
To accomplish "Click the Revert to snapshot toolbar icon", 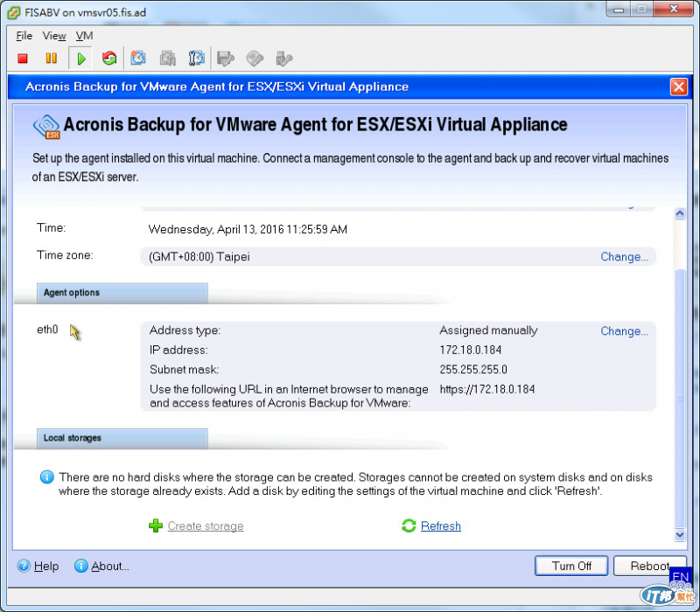I will tap(167, 59).
